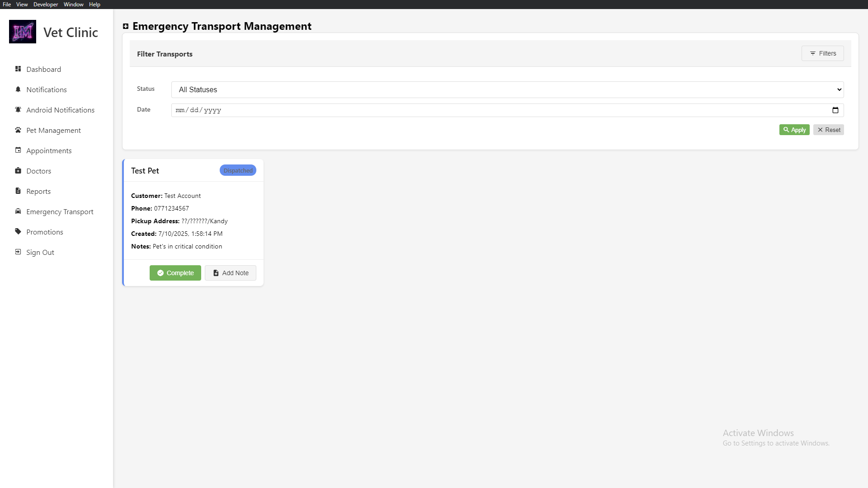Select the Appointments calendar icon
The height and width of the screenshot is (488, 868).
coord(18,150)
